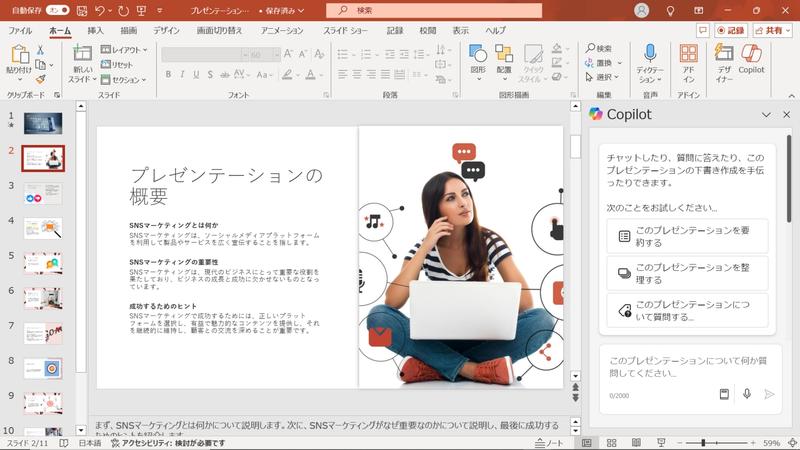Switch to the Animations (アニメーション) tab
This screenshot has height=450, width=800.
282,31
